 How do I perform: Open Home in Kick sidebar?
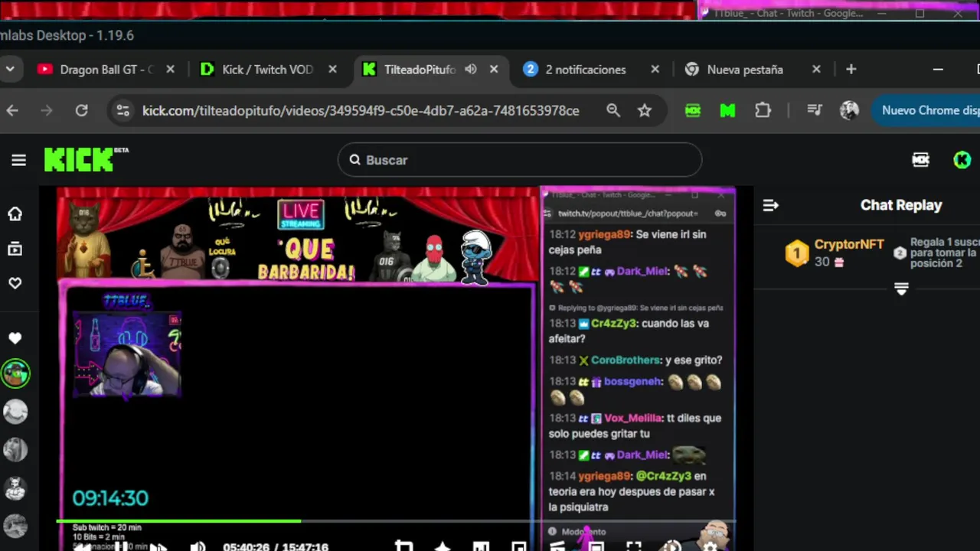[x=15, y=214]
